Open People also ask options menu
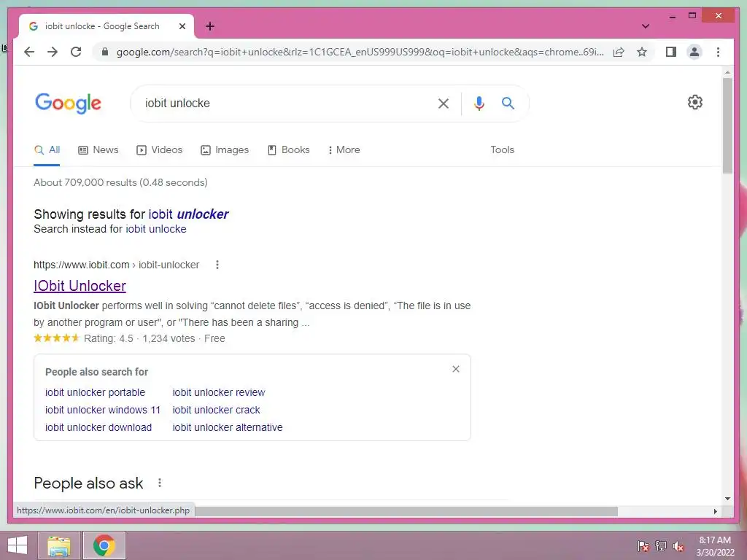Image resolution: width=747 pixels, height=560 pixels. [160, 483]
